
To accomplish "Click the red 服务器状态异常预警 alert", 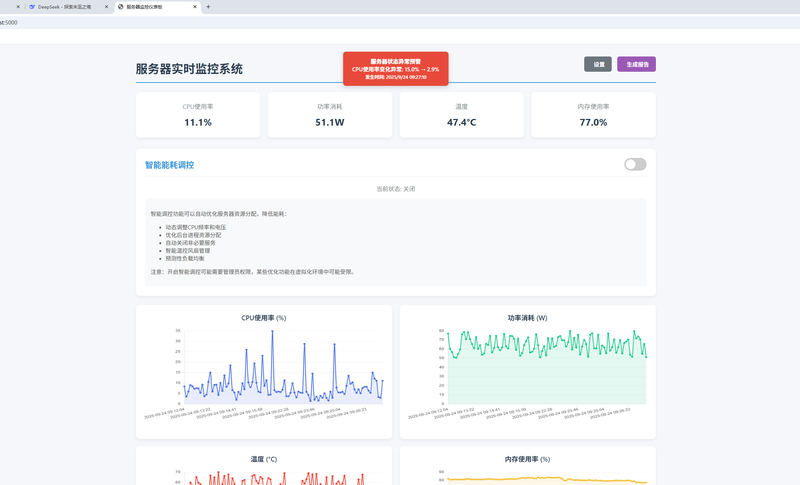I will 396,68.
